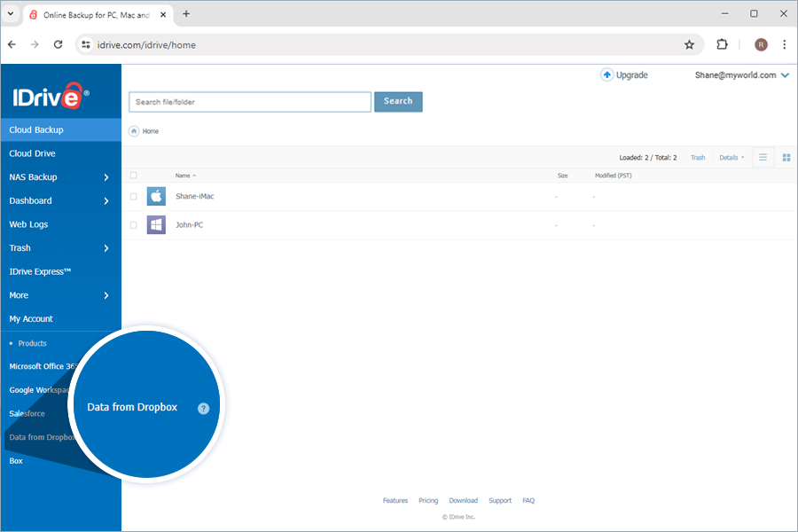Click the help icon beside Data from Dropbox
The image size is (798, 532).
203,408
